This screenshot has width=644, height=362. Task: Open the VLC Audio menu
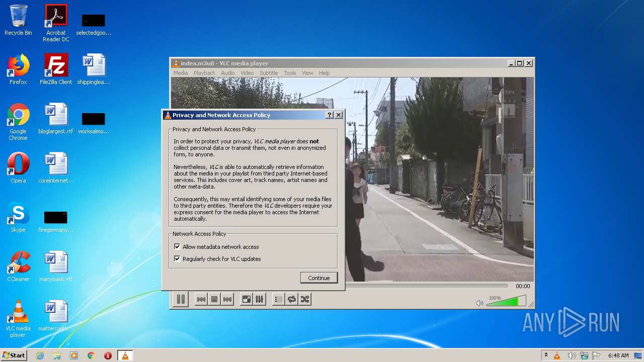pos(228,73)
